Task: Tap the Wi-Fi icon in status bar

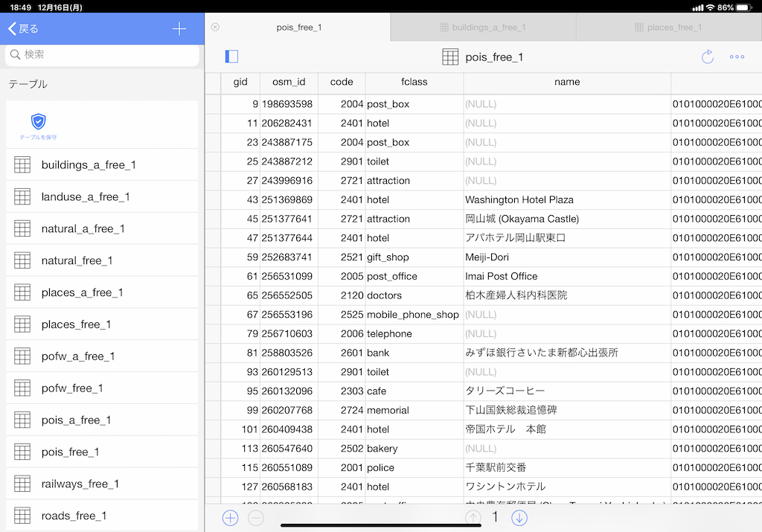Action: (x=711, y=7)
